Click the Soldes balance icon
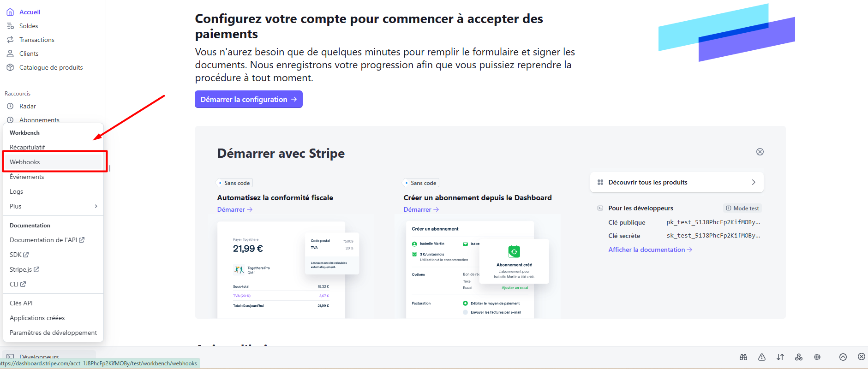868x369 pixels. coord(10,26)
